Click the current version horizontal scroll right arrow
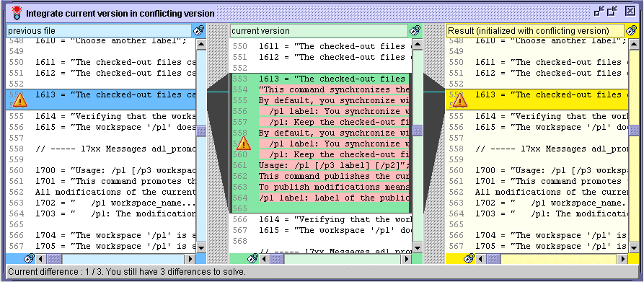The height and width of the screenshot is (282, 644). 406,259
